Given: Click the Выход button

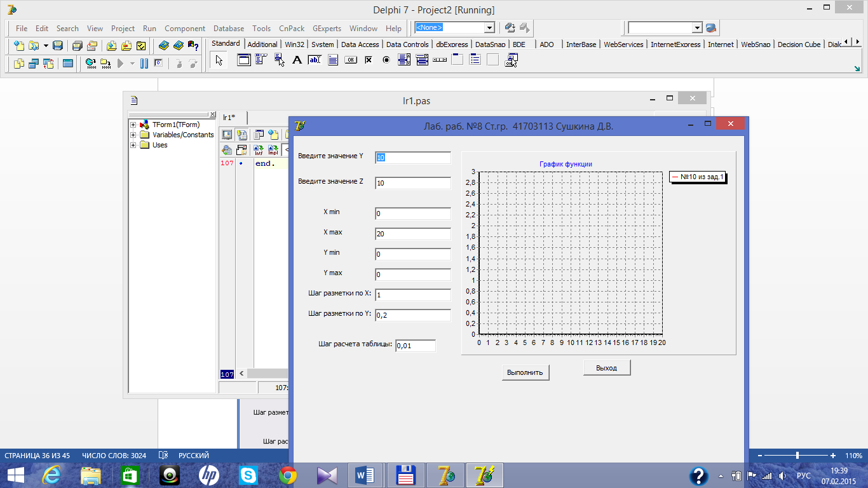Looking at the screenshot, I should pyautogui.click(x=607, y=368).
